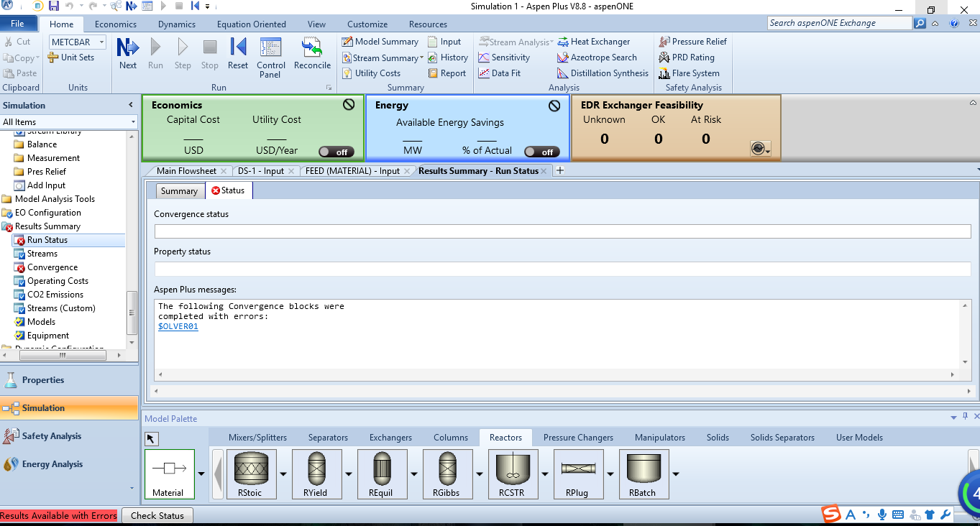Open the DS-1 - Input tab

click(x=261, y=171)
